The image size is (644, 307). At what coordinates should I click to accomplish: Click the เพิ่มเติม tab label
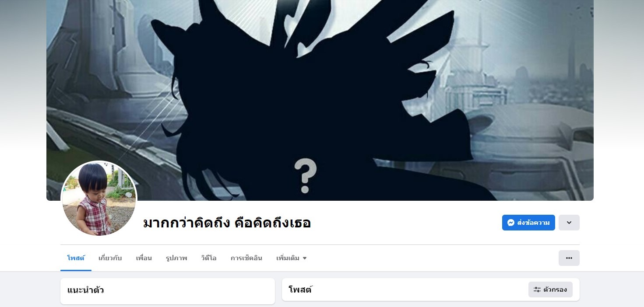click(288, 258)
